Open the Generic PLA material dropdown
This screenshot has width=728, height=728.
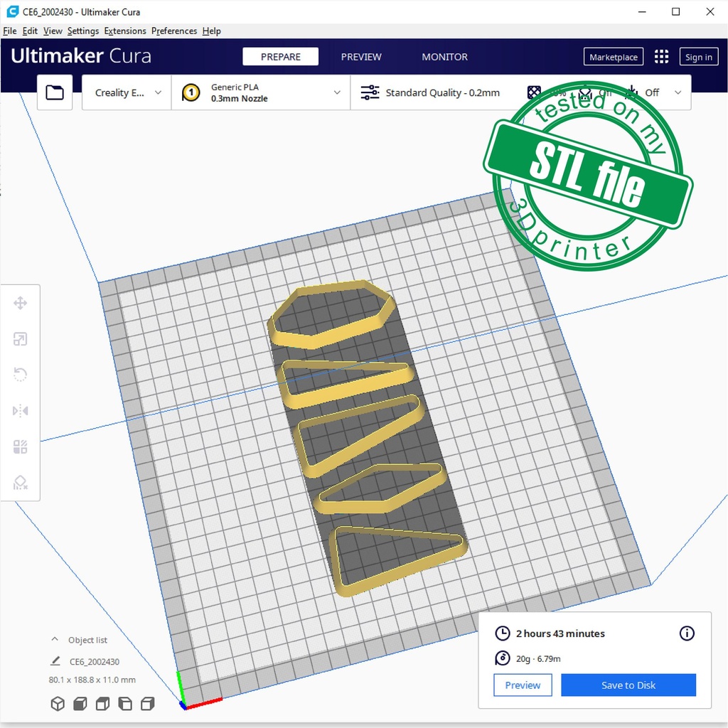click(x=261, y=92)
